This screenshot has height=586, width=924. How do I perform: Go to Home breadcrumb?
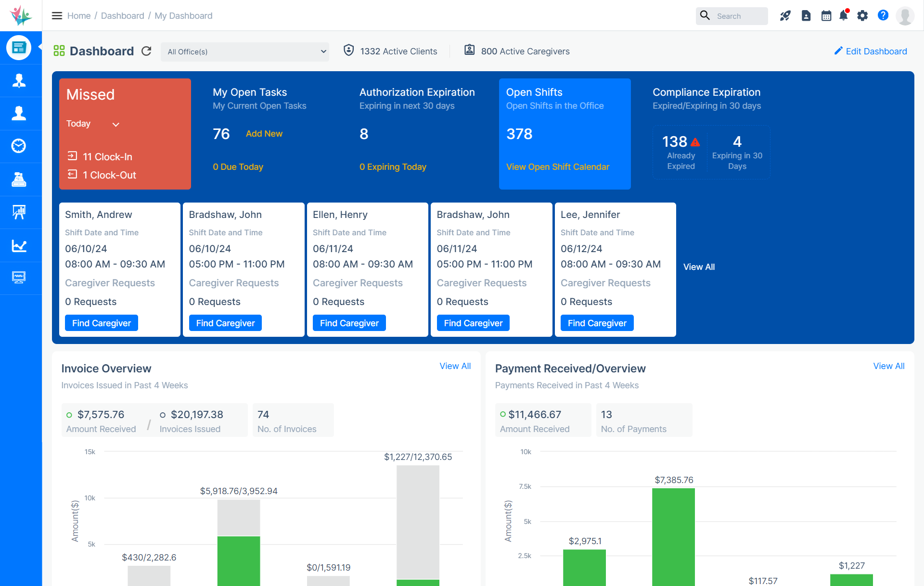[79, 16]
